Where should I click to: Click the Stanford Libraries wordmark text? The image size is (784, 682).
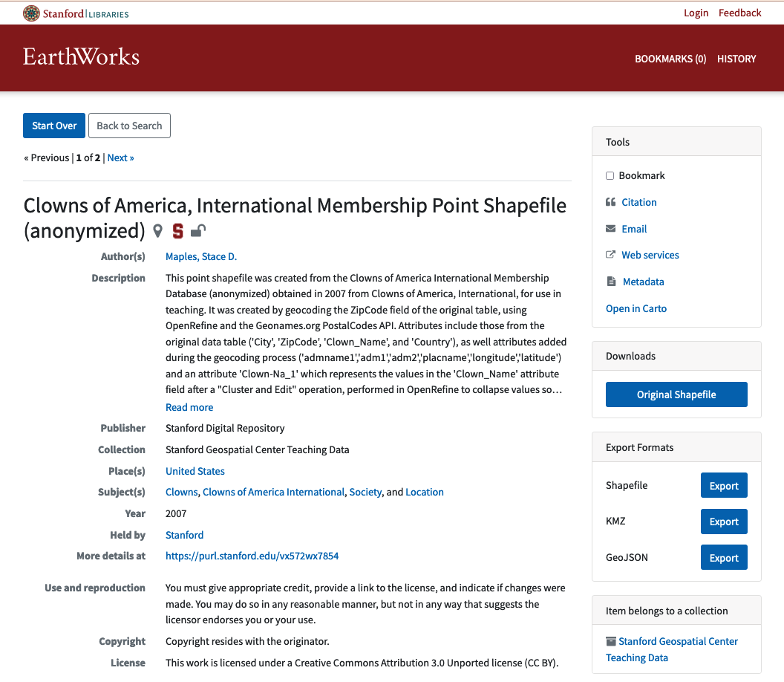click(85, 13)
